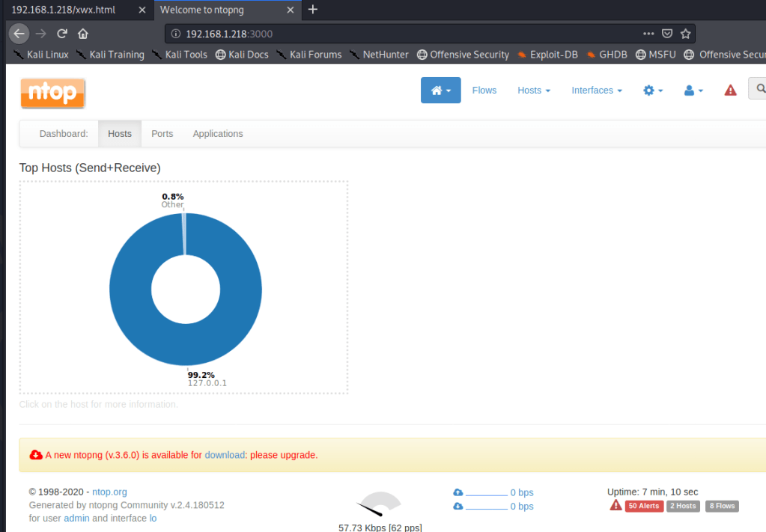Click the red alert triangle in navbar
Viewport: 766px width, 532px height.
730,91
